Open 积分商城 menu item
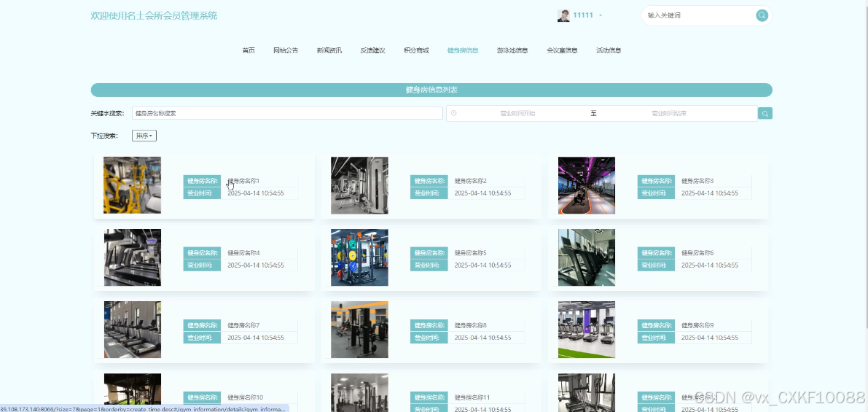 click(416, 50)
